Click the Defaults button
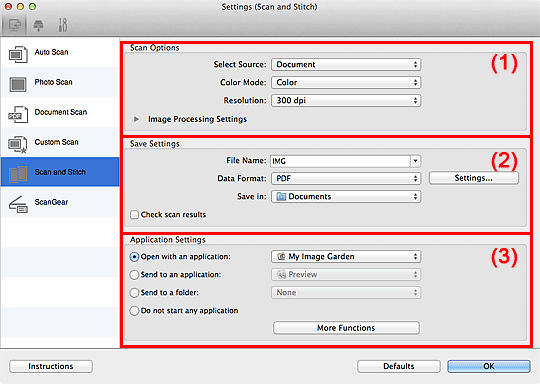Image resolution: width=540 pixels, height=384 pixels. click(x=399, y=366)
